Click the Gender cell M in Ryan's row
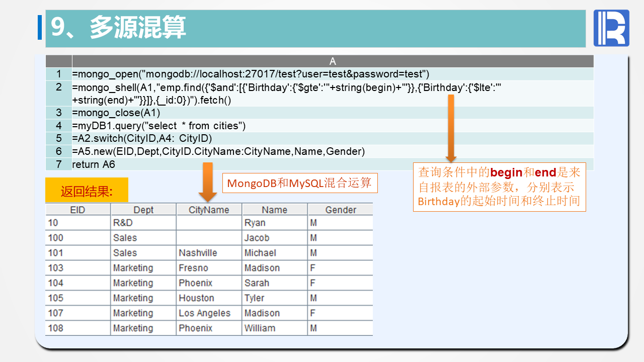Viewport: 644px width, 362px height. pos(341,223)
